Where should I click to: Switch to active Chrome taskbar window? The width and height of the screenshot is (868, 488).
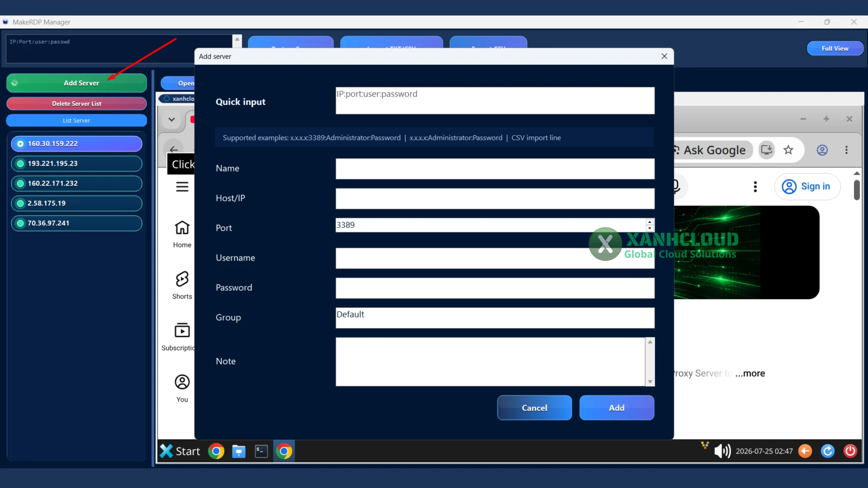click(x=284, y=451)
